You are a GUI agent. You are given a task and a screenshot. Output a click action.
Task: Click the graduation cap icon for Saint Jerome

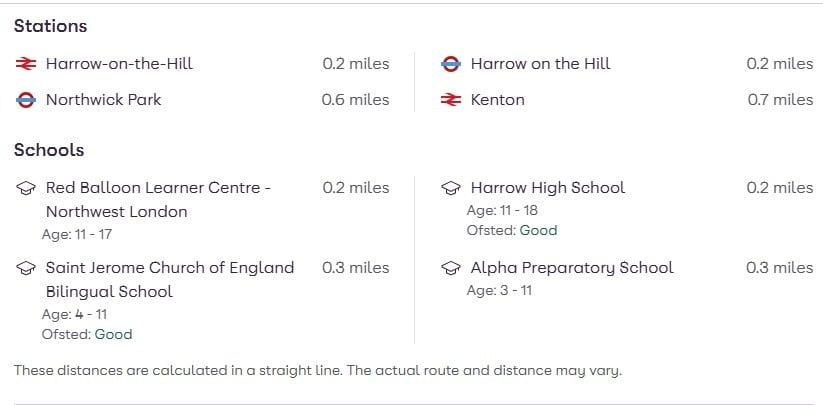(x=26, y=268)
